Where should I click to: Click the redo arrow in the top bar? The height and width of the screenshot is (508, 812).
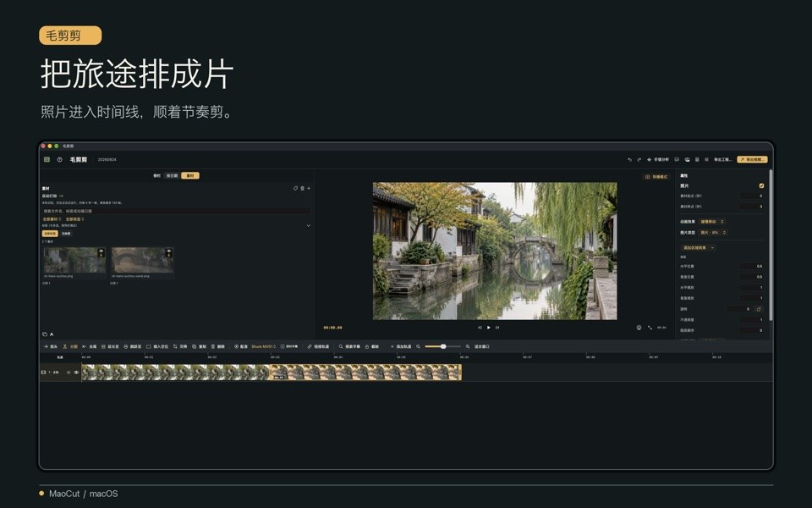639,160
